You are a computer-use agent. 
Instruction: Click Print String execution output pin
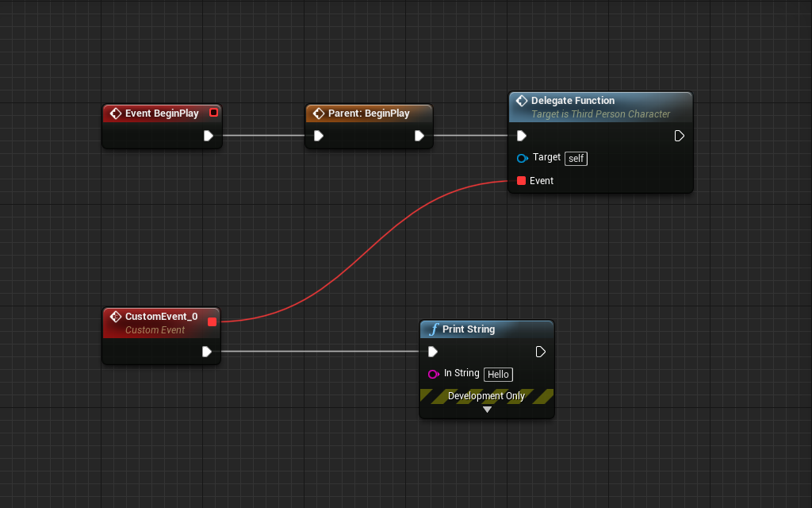(x=540, y=352)
